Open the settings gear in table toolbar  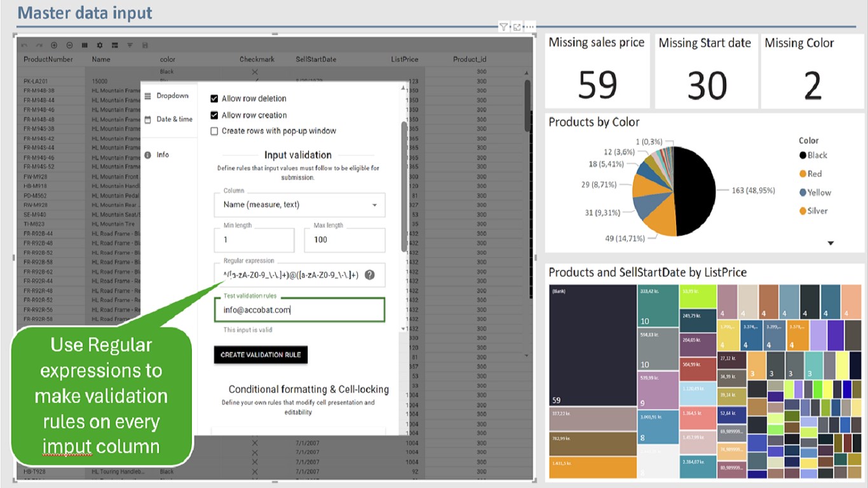coord(100,46)
